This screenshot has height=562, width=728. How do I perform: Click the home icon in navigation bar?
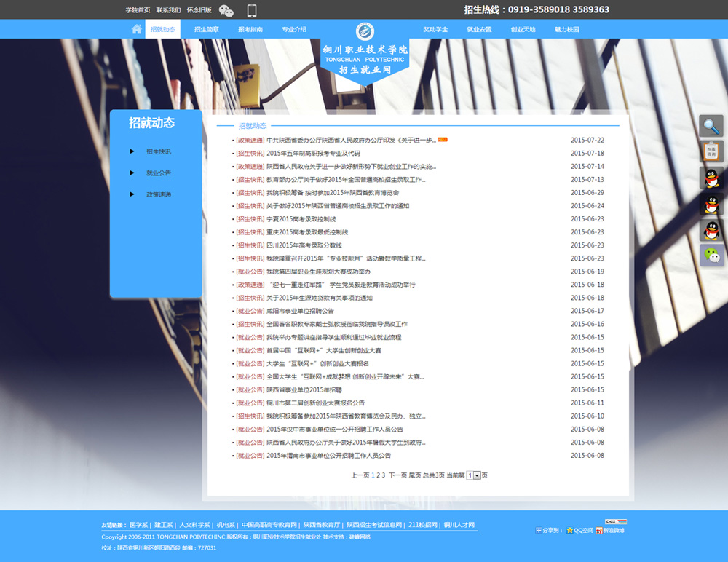(x=136, y=29)
